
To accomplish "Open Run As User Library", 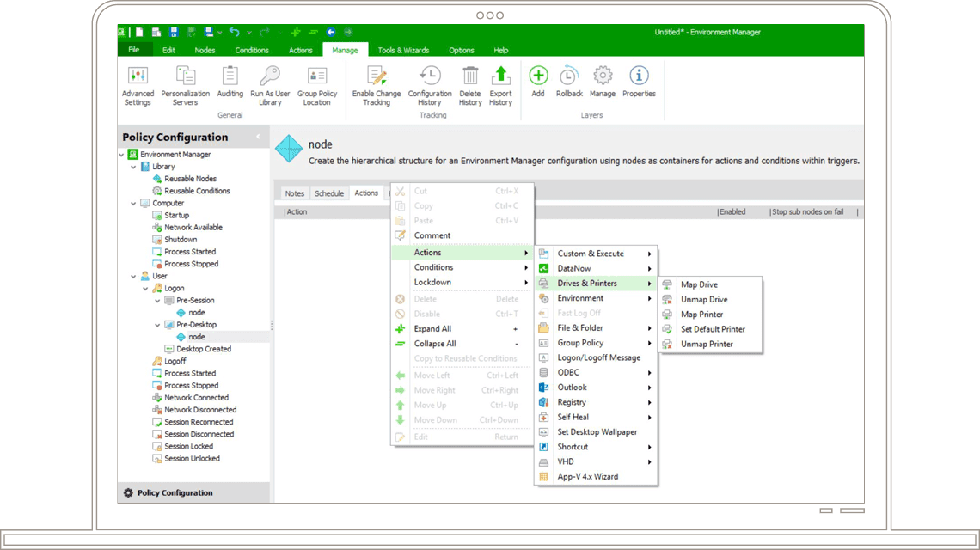I will pos(270,86).
